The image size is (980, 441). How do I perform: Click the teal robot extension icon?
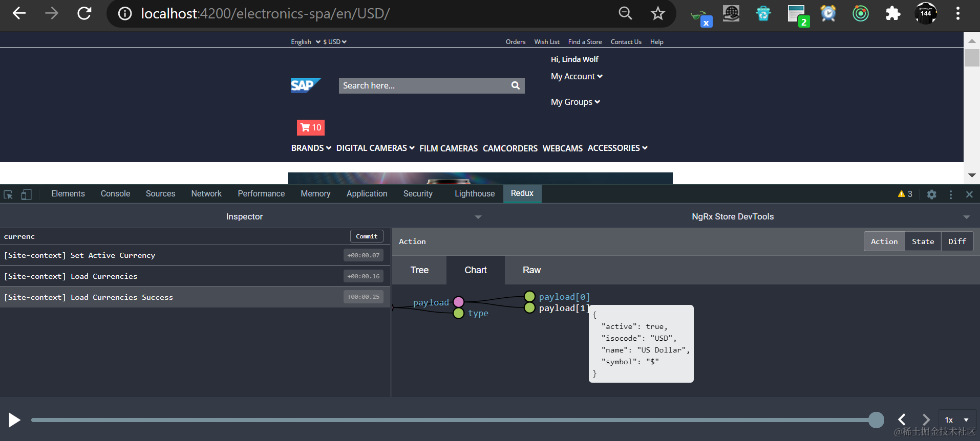[763, 13]
